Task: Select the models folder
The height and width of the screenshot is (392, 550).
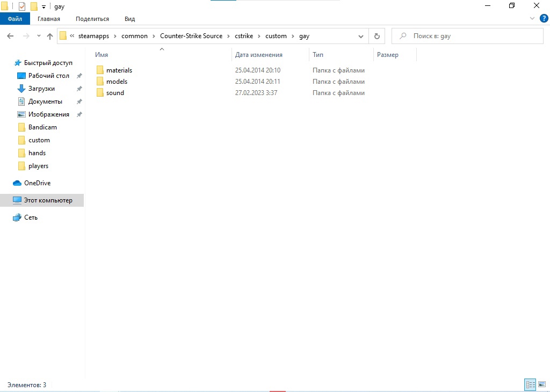Action: click(117, 81)
